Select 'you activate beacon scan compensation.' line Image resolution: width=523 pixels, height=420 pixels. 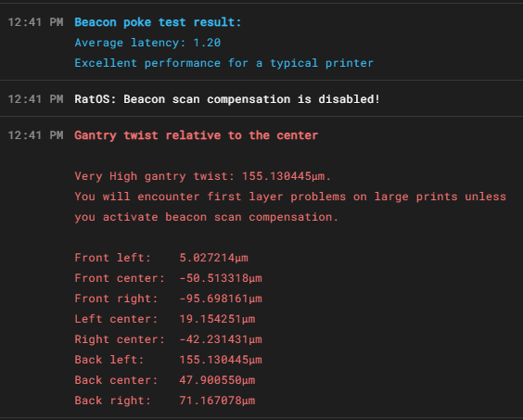pos(206,217)
